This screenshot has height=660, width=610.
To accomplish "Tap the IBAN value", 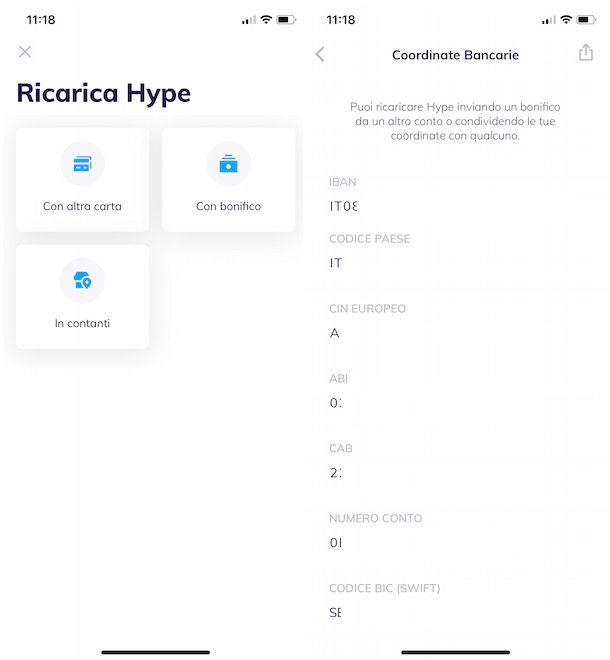I will point(343,207).
